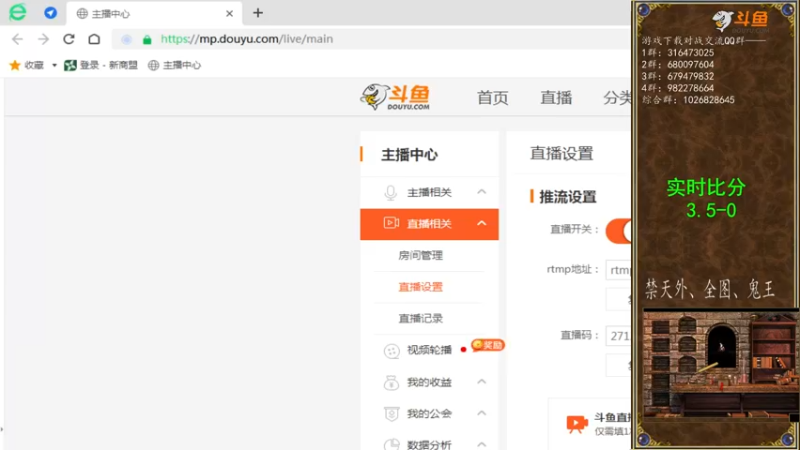Image resolution: width=800 pixels, height=450 pixels.
Task: Select the 主播中心 browser tab
Action: (154, 14)
